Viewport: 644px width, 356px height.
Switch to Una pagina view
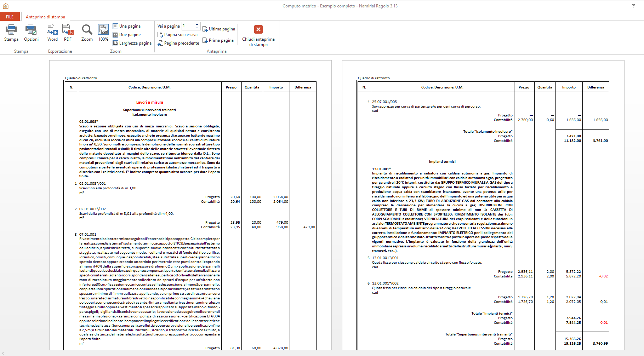(127, 26)
